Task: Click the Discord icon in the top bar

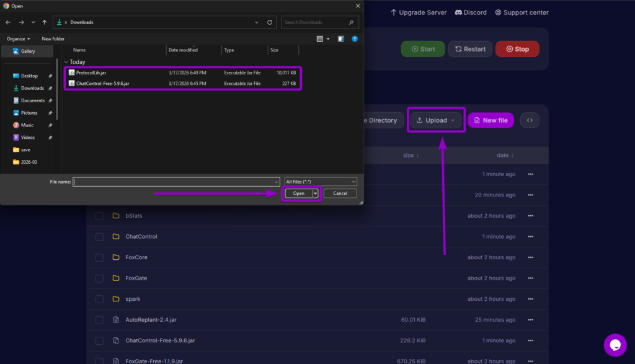Action: (x=457, y=12)
